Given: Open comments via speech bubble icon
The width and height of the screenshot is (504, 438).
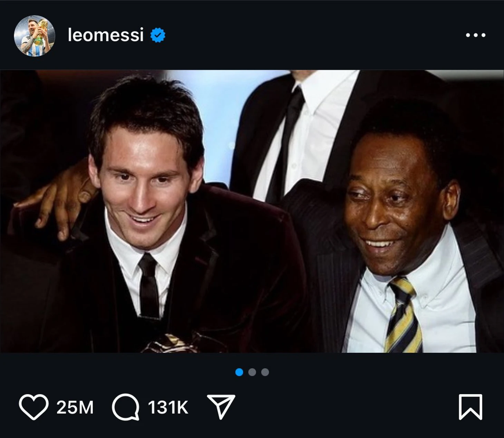Looking at the screenshot, I should 126,407.
